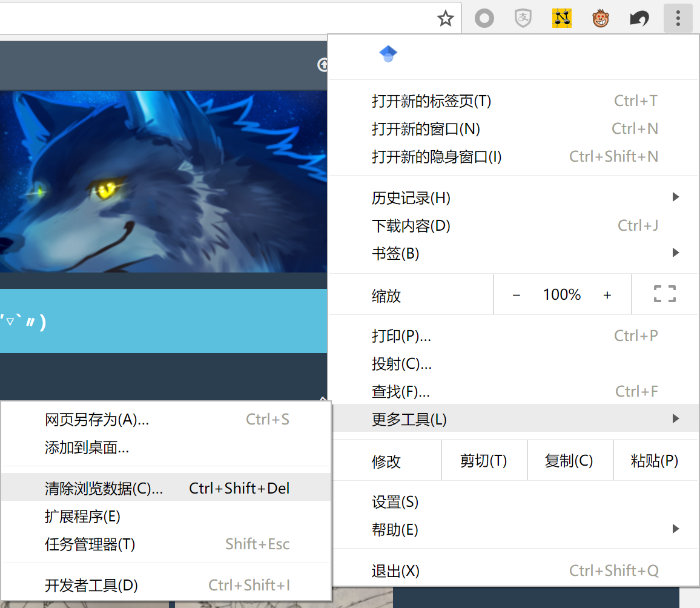Click the black curved-arrow extension icon
700x608 pixels.
click(x=639, y=19)
